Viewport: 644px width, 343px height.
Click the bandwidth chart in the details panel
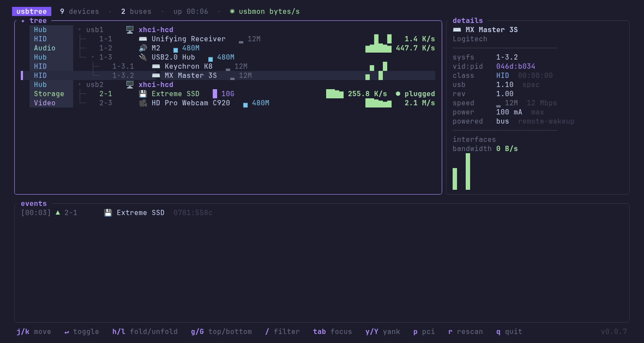pyautogui.click(x=462, y=171)
